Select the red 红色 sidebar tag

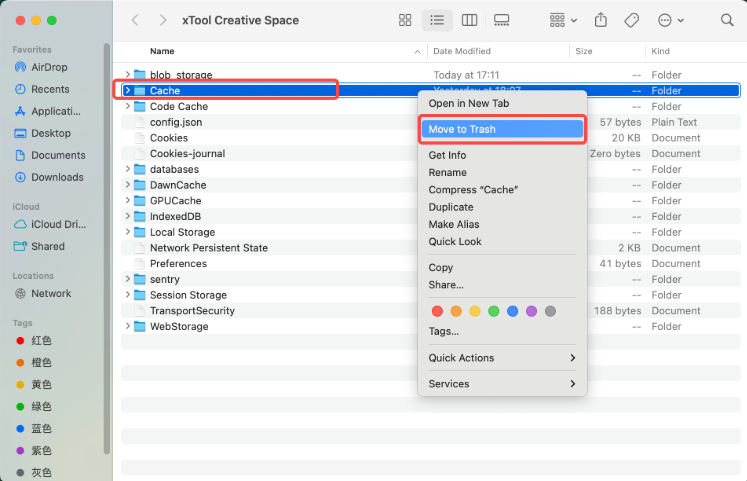(33, 340)
